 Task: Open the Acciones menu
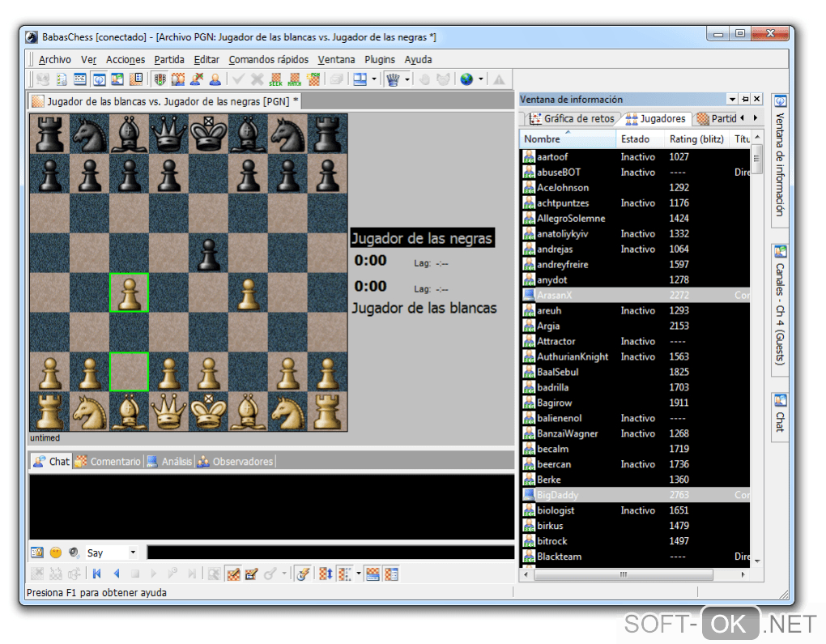pyautogui.click(x=126, y=60)
